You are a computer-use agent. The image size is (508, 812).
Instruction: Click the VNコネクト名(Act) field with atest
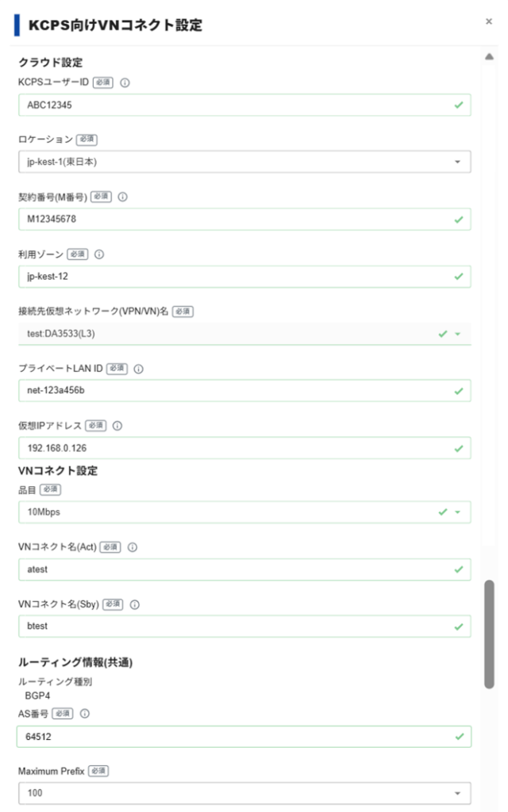tap(244, 569)
